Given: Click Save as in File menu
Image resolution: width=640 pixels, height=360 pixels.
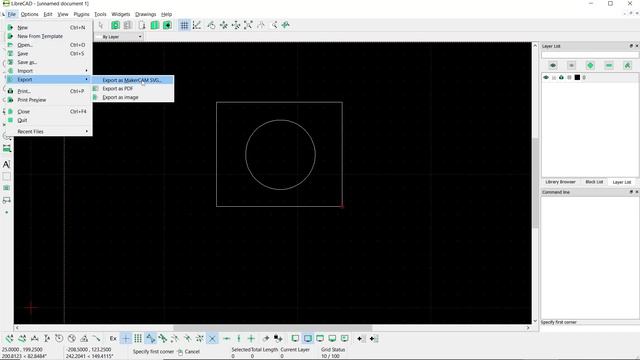Looking at the screenshot, I should click(x=48, y=62).
